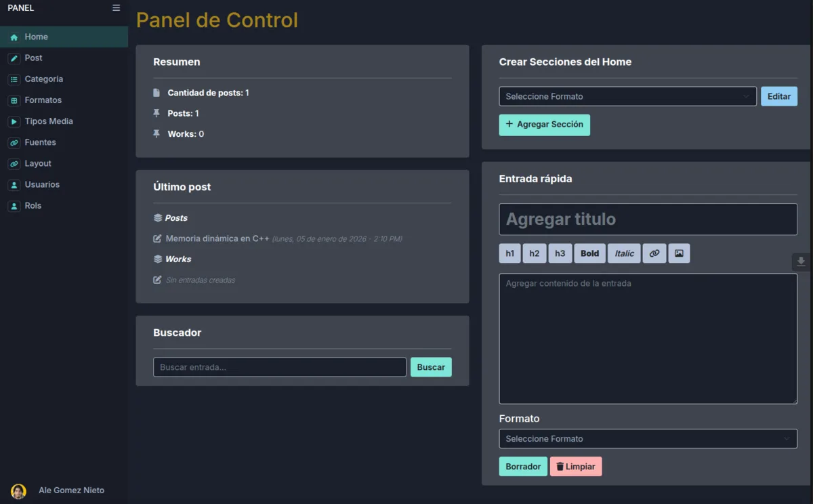Click the insert image icon in editor toolbar
Screen dimensions: 813x504
pyautogui.click(x=679, y=253)
